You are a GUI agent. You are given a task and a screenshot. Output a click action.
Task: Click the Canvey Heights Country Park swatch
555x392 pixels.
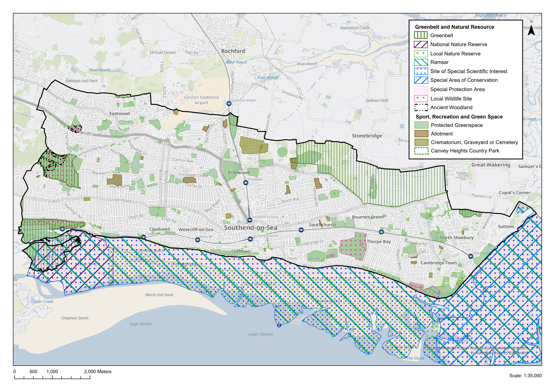(421, 151)
